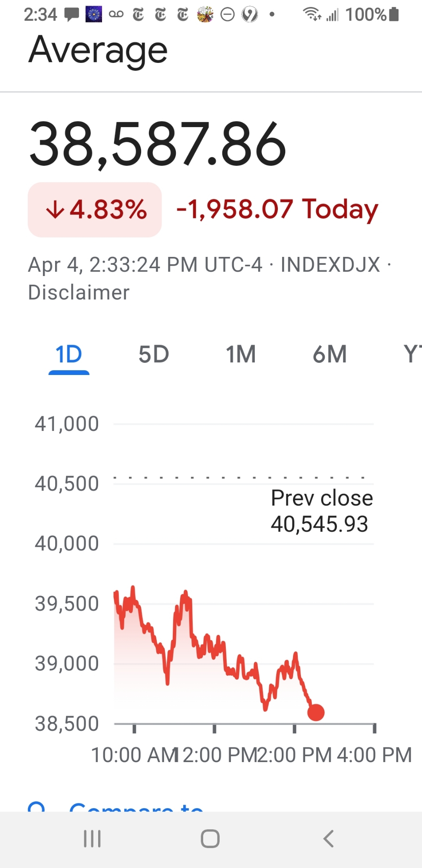Tap the red current-price dot on chart

pyautogui.click(x=316, y=712)
